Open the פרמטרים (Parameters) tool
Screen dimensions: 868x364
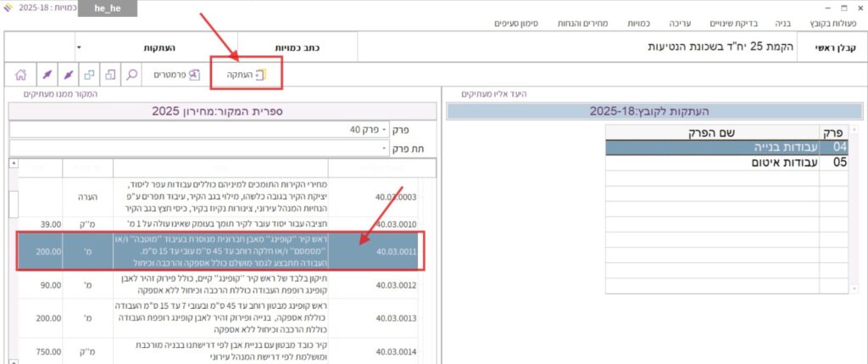coord(175,75)
